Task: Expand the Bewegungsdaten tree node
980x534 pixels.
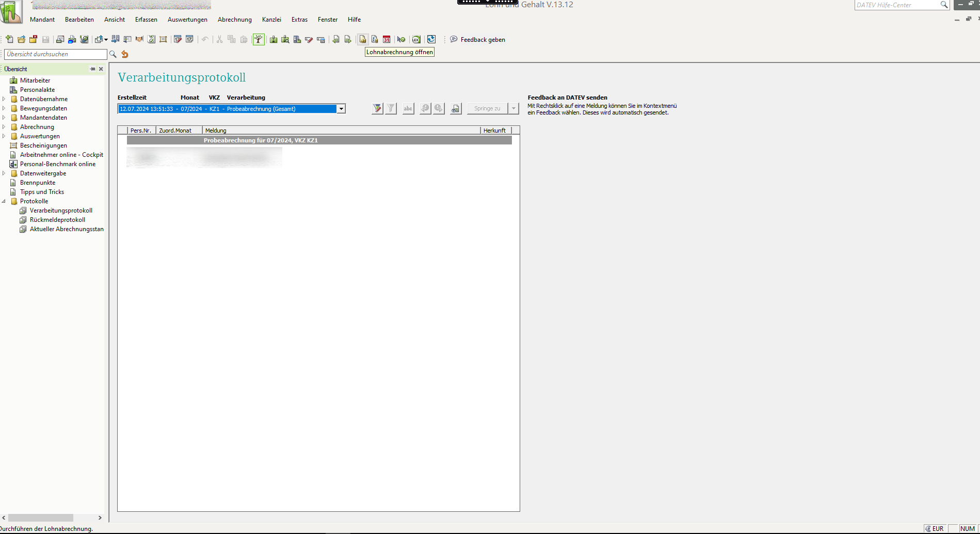Action: (x=4, y=108)
